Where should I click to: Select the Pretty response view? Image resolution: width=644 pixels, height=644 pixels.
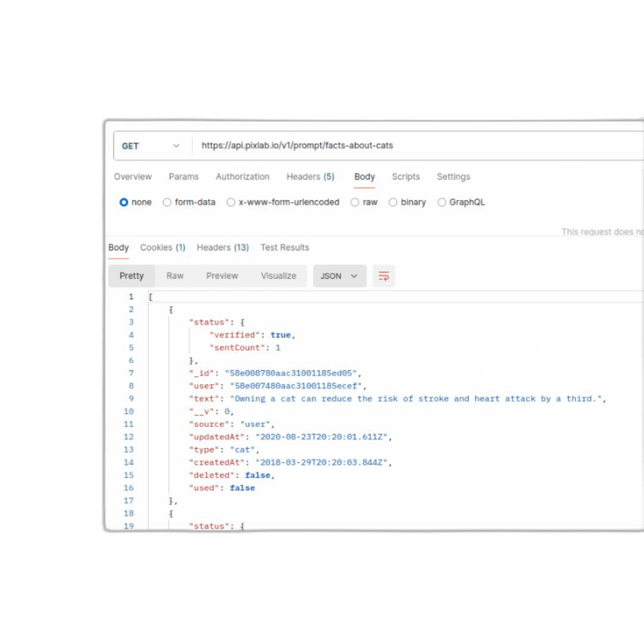[x=131, y=275]
